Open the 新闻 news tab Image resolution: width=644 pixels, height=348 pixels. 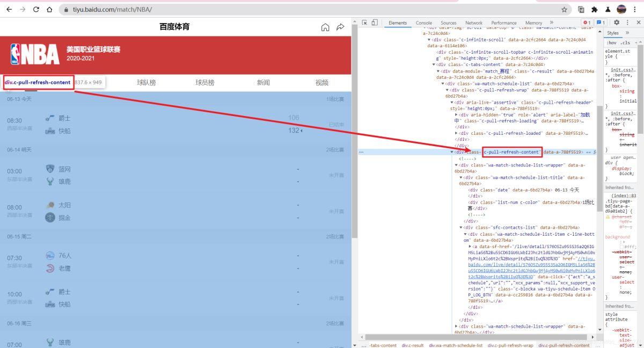tap(263, 83)
